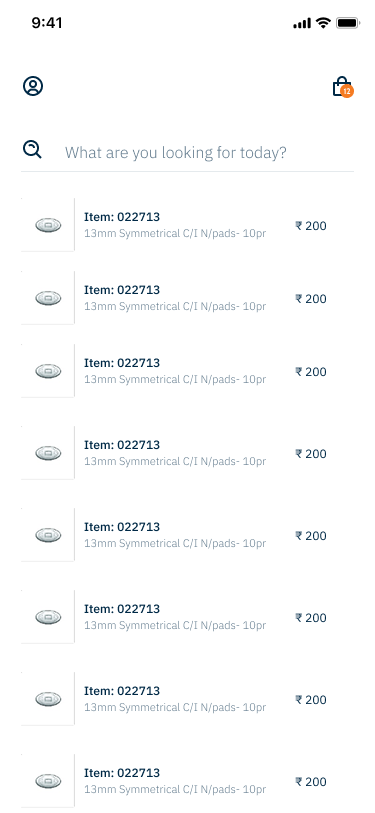Tap the cellular signal bars icon
The image size is (375, 813).
(302, 23)
